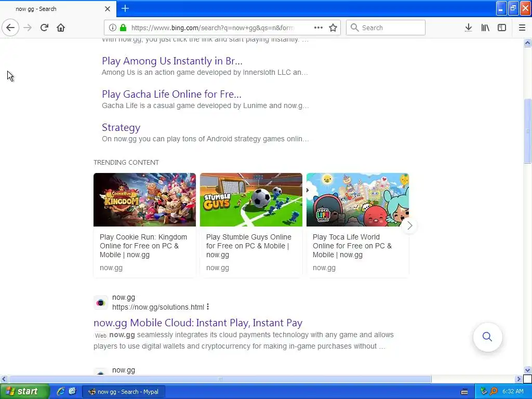The height and width of the screenshot is (399, 532).
Task: Open a new browser tab
Action: pos(125,8)
